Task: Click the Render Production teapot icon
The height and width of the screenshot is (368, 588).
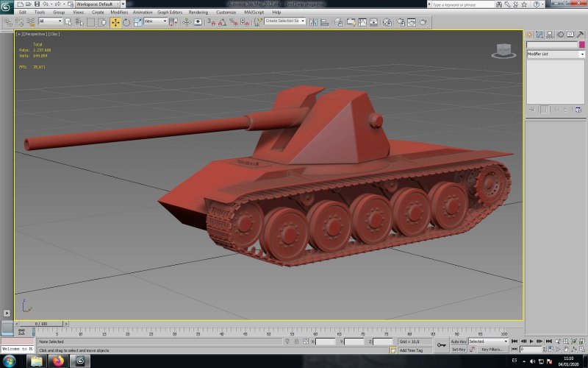Action: 423,22
